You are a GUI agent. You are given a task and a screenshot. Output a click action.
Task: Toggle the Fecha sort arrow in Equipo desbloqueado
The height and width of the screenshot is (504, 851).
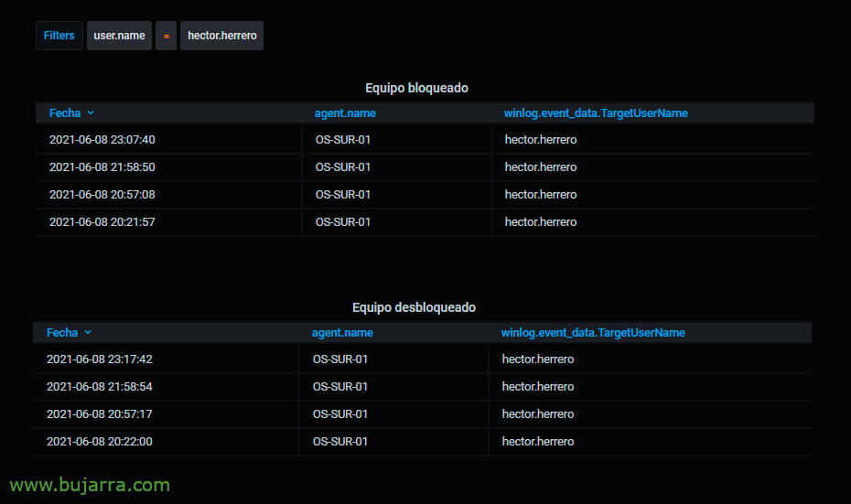pyautogui.click(x=88, y=333)
